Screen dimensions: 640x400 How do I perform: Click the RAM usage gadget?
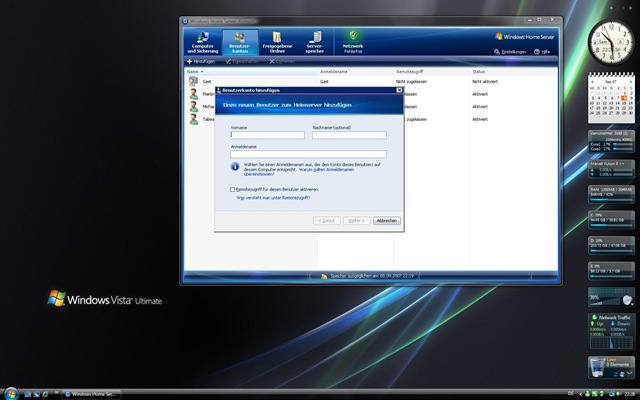[611, 194]
